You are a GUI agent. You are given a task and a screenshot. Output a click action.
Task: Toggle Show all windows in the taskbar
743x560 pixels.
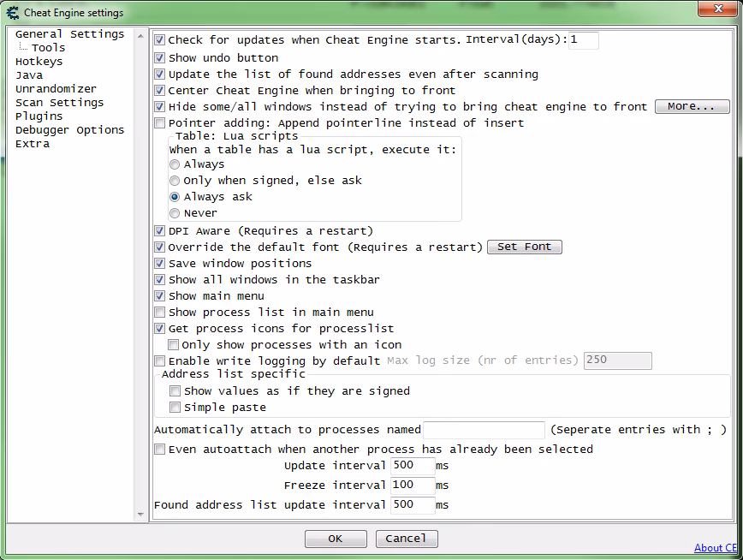tap(160, 280)
